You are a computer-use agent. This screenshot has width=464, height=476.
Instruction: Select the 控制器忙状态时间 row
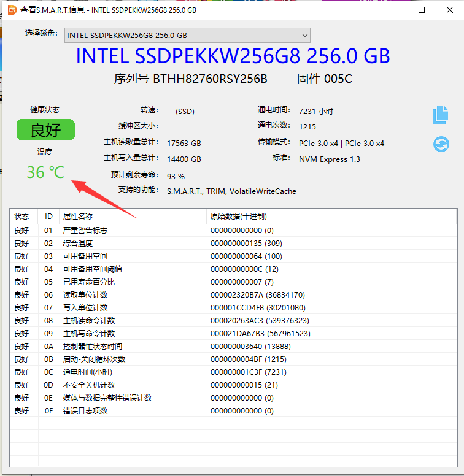click(x=233, y=347)
